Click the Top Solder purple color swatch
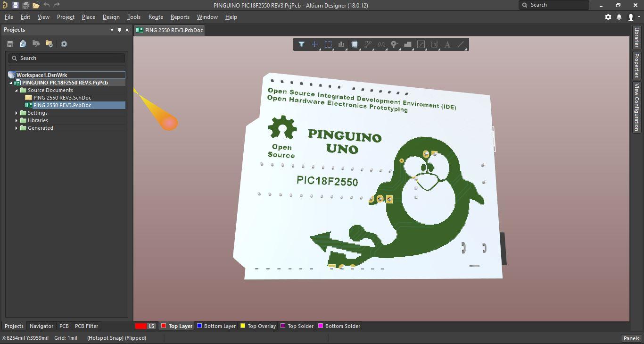The width and height of the screenshot is (644, 344). pyautogui.click(x=283, y=326)
